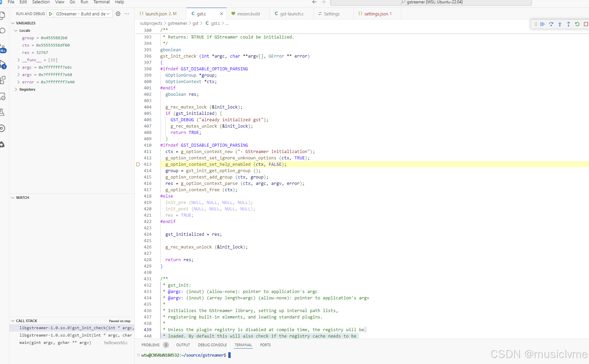The image size is (589, 364).
Task: Select the res local variable
Action: (x=72, y=53)
